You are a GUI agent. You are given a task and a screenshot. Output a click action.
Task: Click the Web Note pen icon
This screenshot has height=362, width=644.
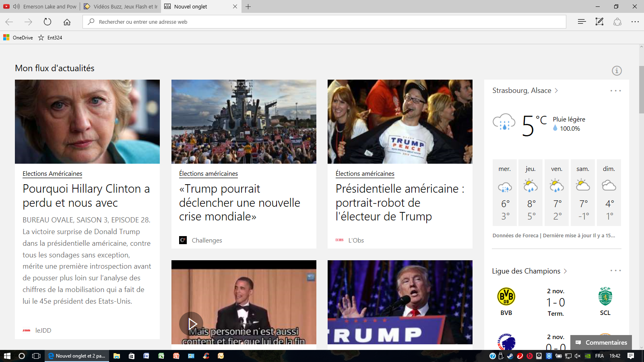click(599, 22)
